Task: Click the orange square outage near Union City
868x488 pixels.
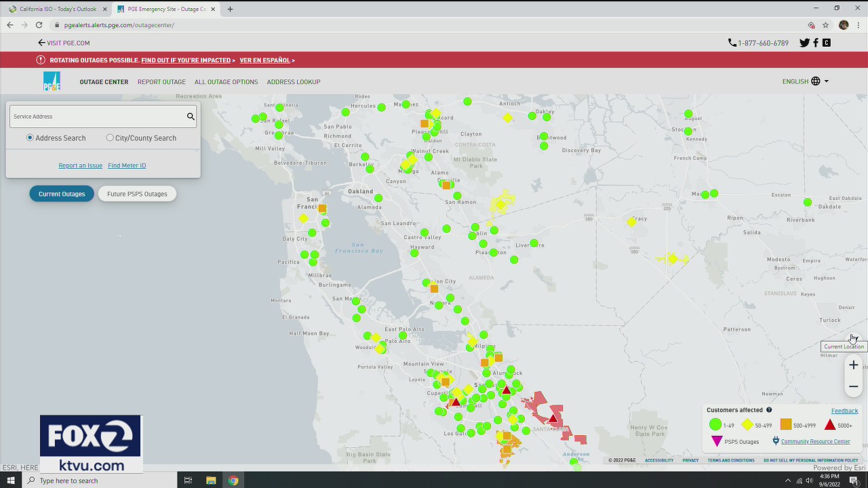Action: 434,289
